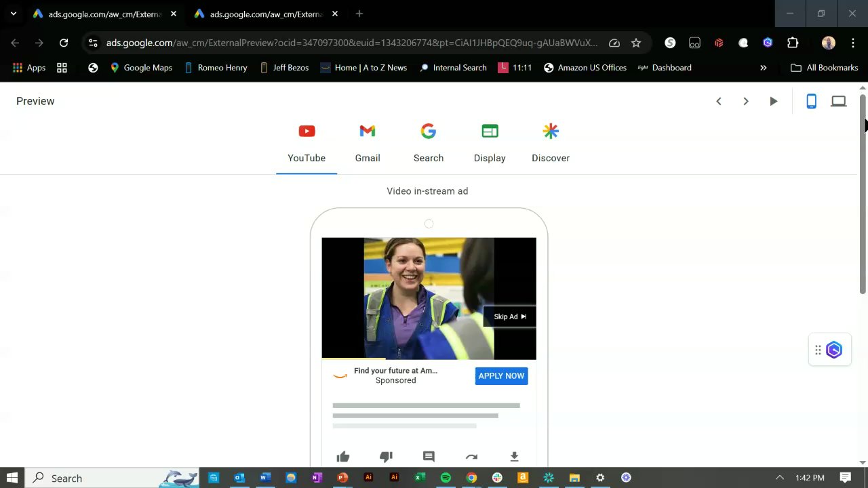Click the thumbs up icon in preview
868x488 pixels.
343,457
